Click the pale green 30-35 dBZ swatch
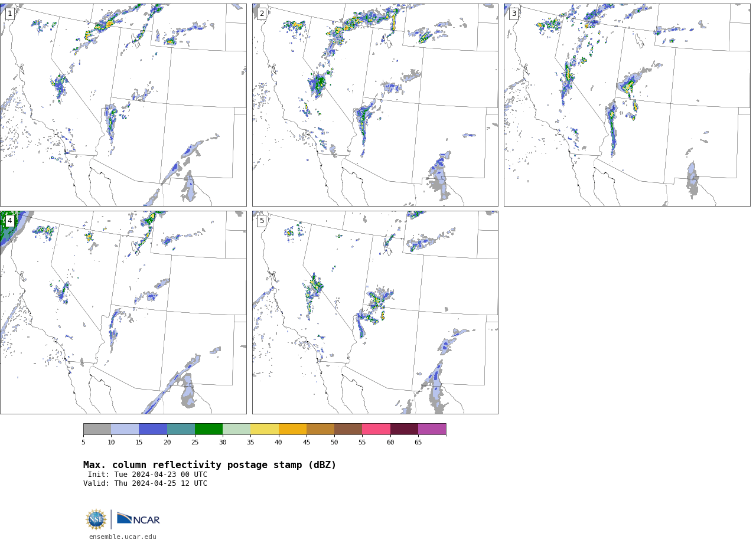The height and width of the screenshot is (543, 756). [x=237, y=429]
